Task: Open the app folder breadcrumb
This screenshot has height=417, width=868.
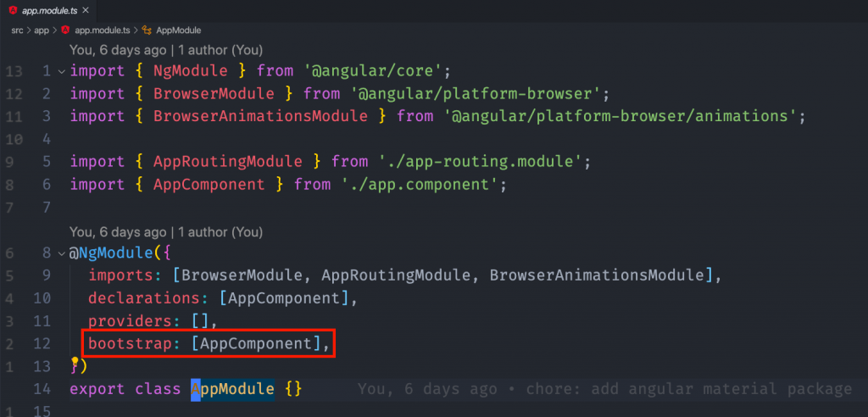Action: [x=42, y=31]
